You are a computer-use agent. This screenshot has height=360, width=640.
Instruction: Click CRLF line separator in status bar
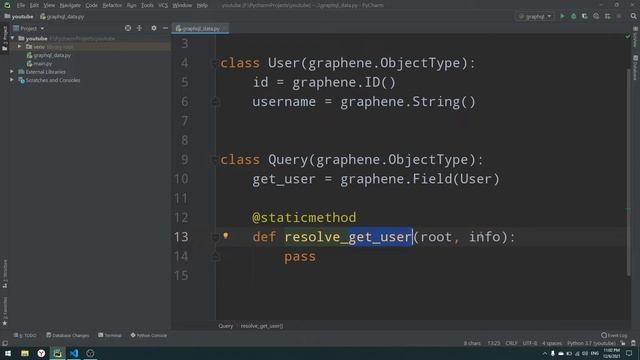[x=511, y=343]
